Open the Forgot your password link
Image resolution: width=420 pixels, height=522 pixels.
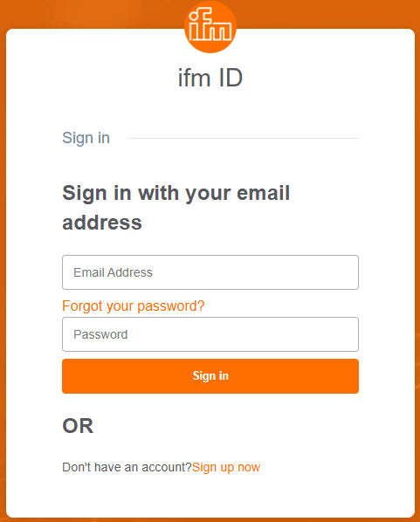(134, 306)
